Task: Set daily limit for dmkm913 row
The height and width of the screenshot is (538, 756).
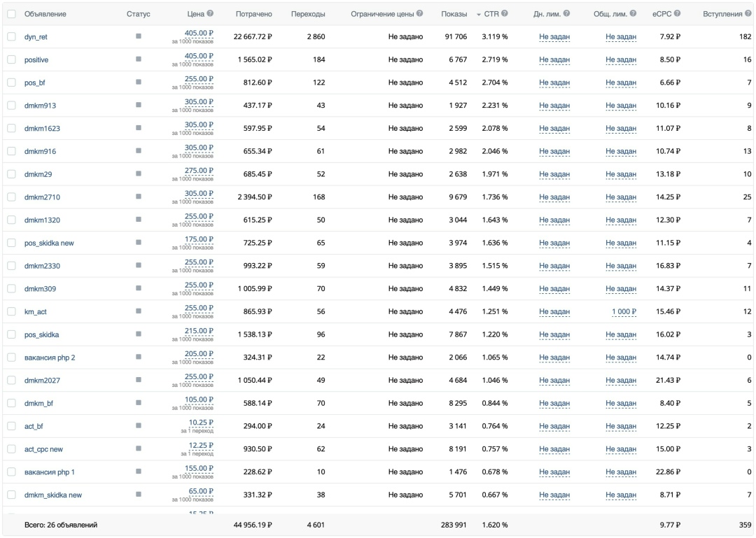Action: (x=554, y=106)
